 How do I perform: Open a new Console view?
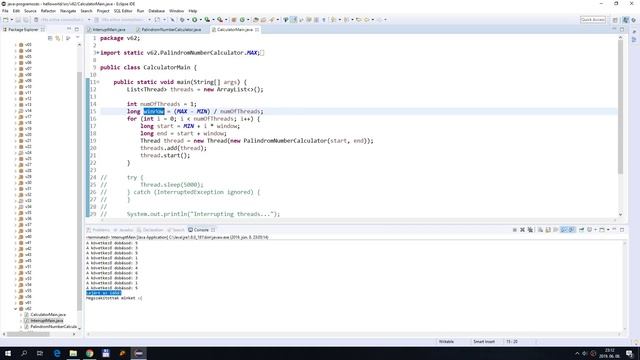point(602,230)
